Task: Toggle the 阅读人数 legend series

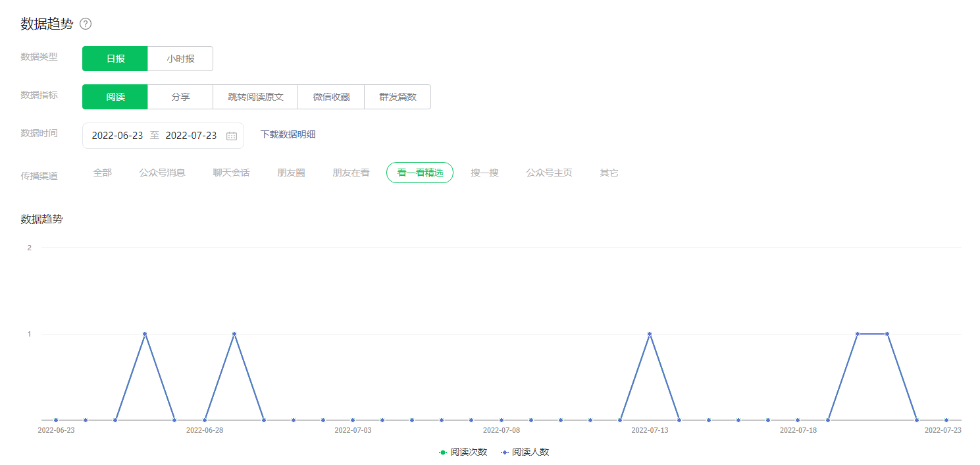Action: (525, 452)
